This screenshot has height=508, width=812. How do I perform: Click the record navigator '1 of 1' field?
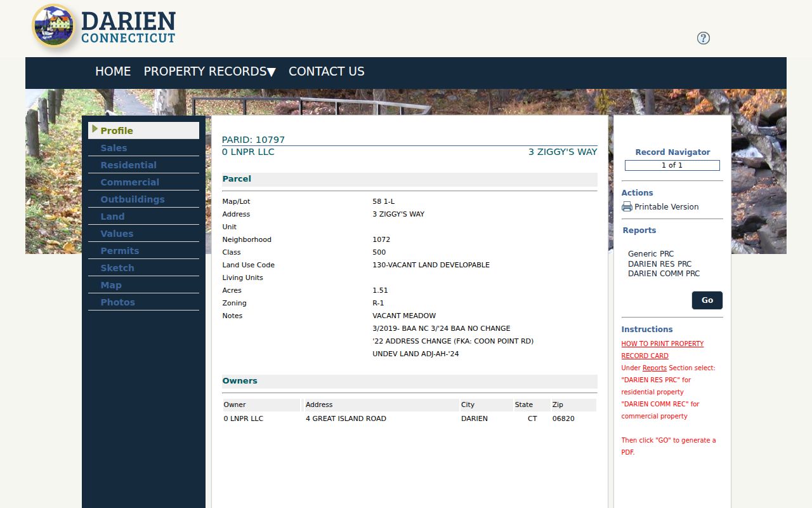pyautogui.click(x=672, y=165)
